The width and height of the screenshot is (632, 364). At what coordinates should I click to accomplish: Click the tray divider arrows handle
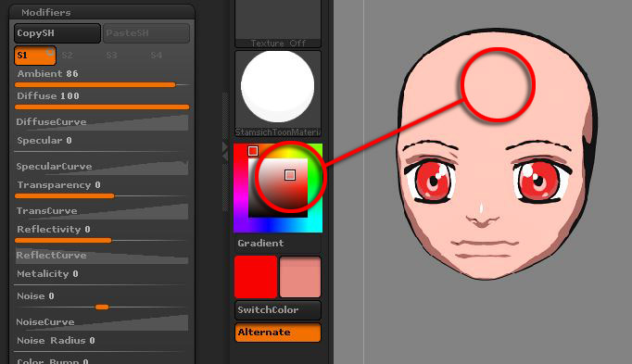click(225, 151)
